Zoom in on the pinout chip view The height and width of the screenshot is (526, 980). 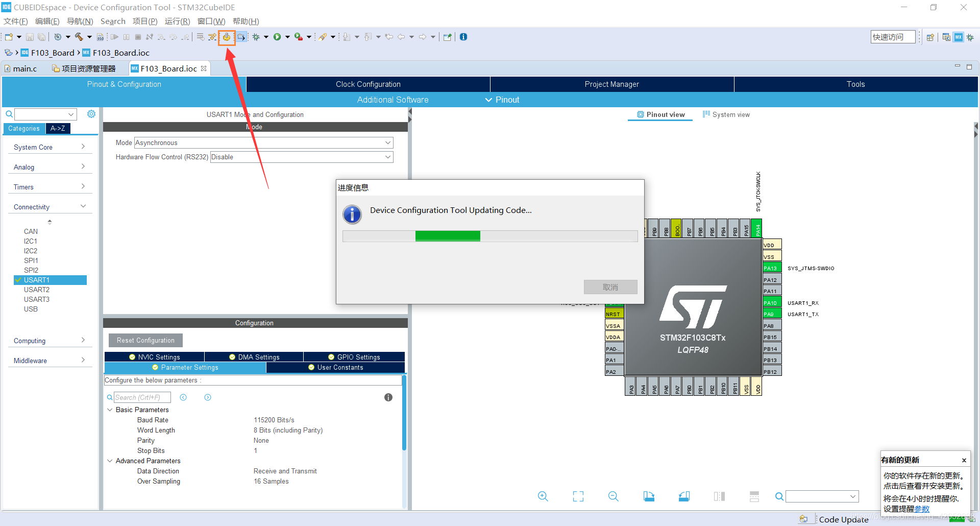(x=543, y=496)
